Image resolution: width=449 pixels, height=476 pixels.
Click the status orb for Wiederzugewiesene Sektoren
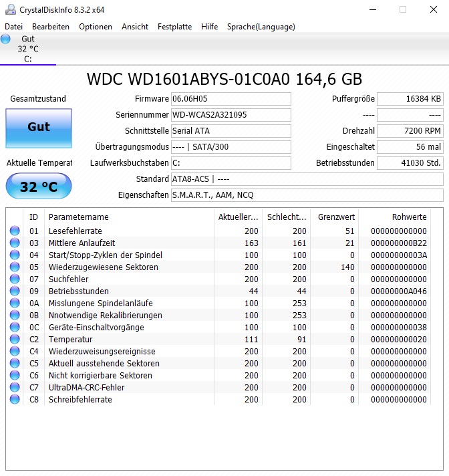coord(15,267)
